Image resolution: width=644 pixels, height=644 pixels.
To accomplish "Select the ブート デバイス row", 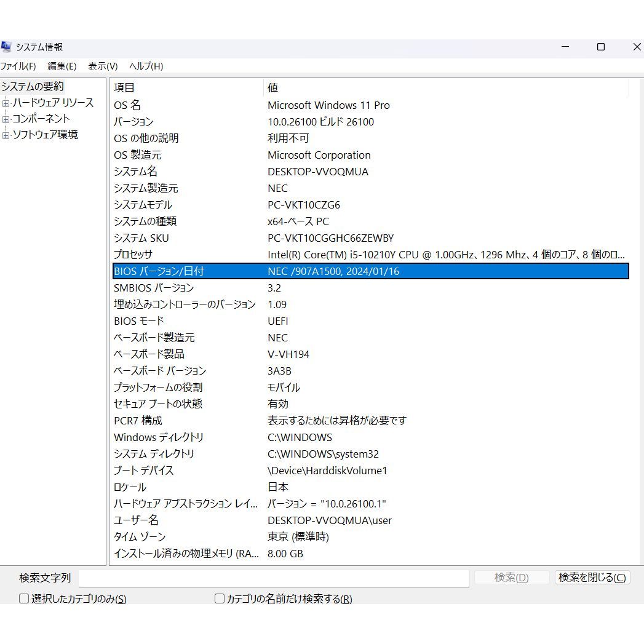I will pos(370,471).
